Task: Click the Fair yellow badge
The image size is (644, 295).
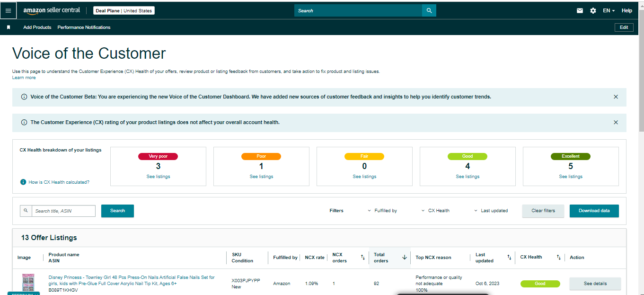Action: pos(364,156)
